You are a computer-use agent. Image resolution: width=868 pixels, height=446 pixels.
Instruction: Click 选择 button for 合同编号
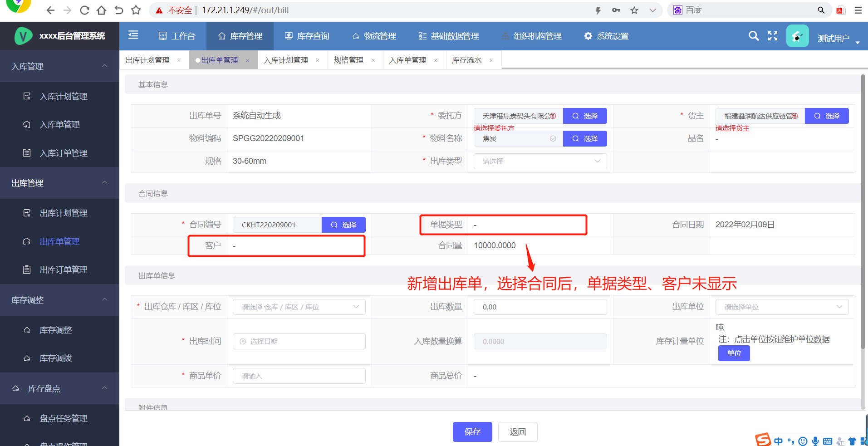(343, 225)
